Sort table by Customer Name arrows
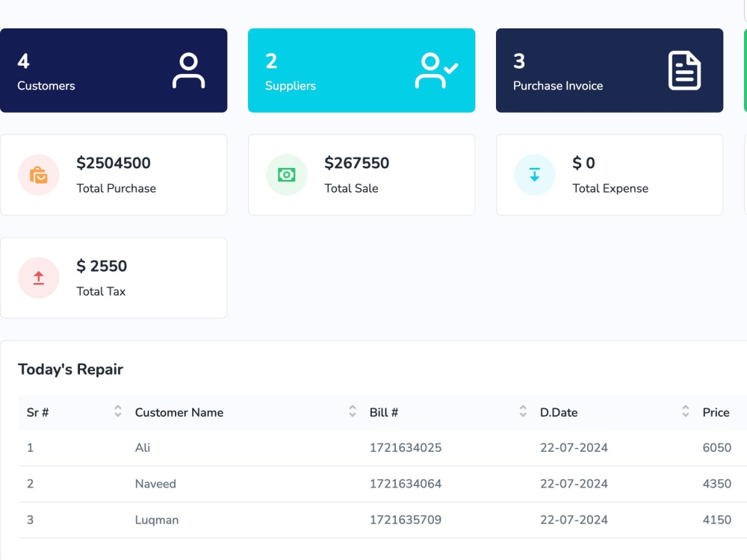Screen dimensions: 747x560 point(352,411)
